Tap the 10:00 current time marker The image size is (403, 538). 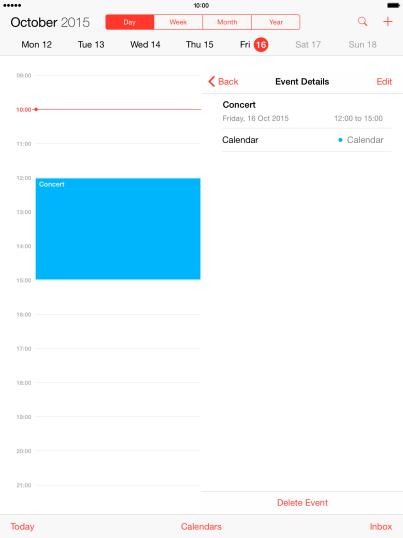coord(36,109)
